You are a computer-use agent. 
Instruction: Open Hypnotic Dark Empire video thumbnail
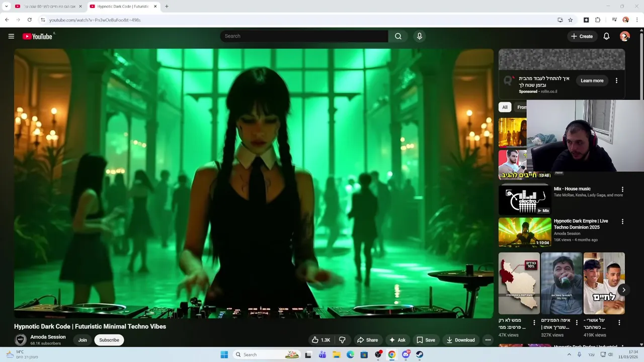tap(525, 232)
